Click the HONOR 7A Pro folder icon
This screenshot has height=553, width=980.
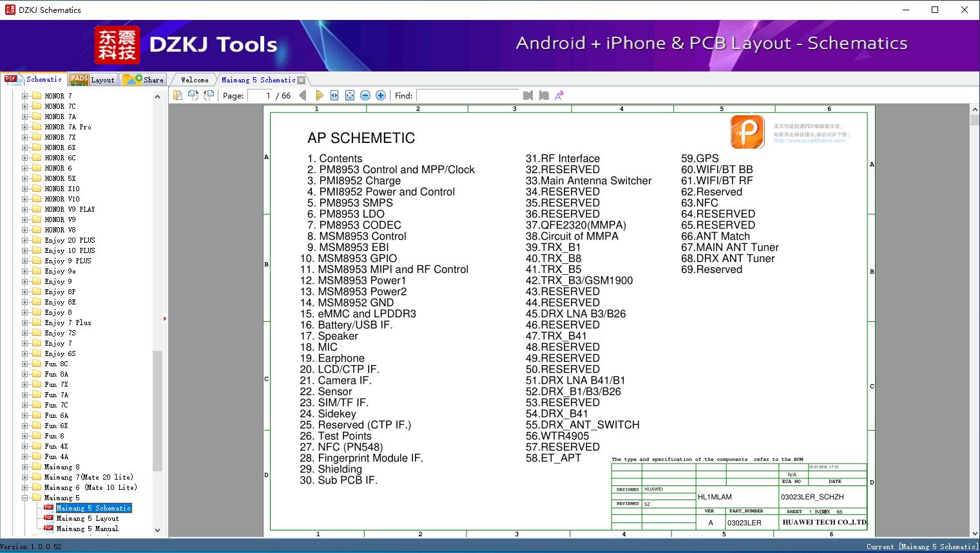point(37,127)
